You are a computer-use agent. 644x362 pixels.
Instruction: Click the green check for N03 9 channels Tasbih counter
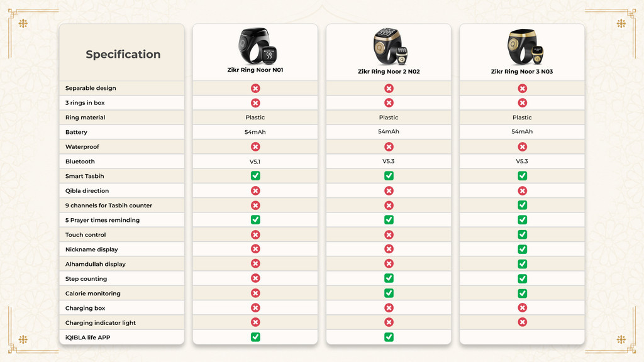[523, 206]
